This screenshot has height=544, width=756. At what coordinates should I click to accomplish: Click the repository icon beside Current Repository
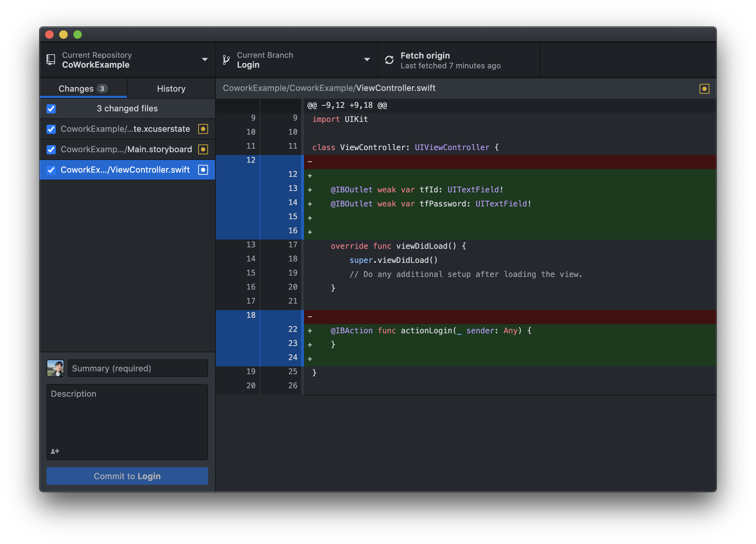coord(51,60)
